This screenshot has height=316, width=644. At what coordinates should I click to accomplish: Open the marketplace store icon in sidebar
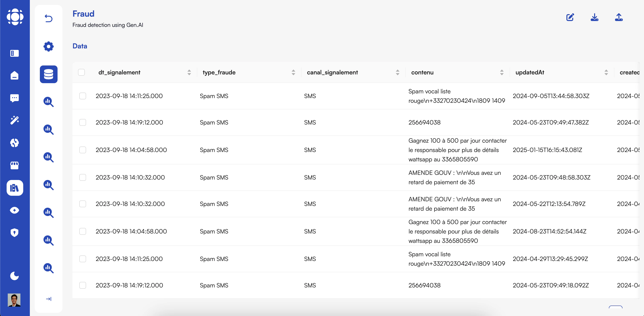pyautogui.click(x=14, y=165)
